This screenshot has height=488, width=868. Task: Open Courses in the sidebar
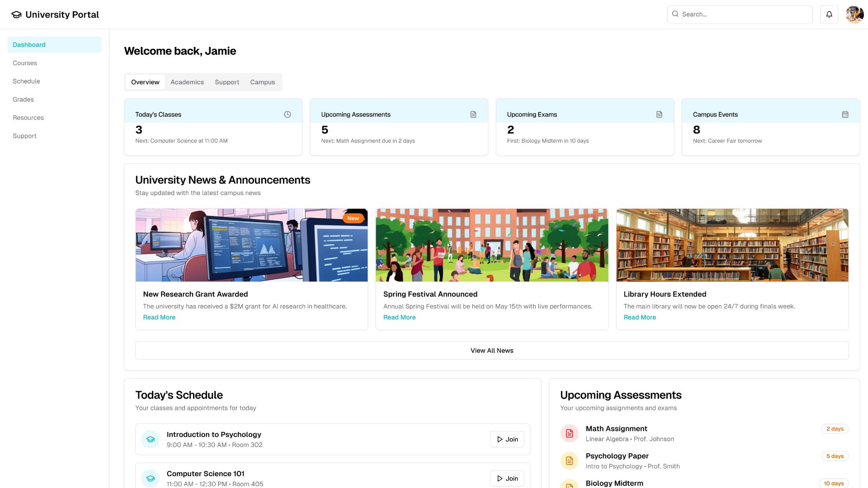(54, 63)
